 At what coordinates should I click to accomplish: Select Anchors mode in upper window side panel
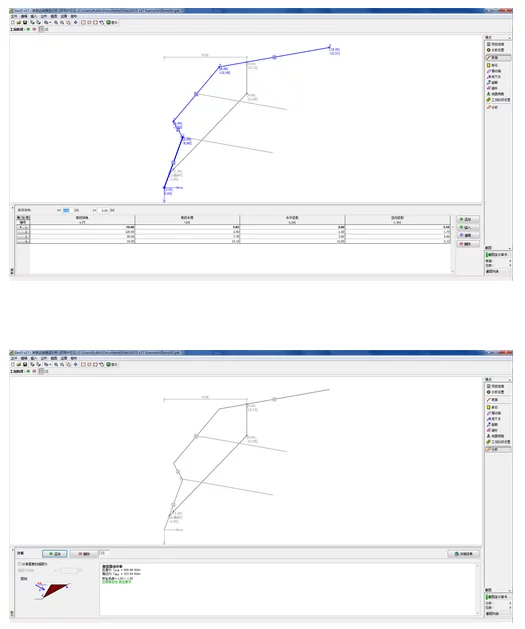click(497, 88)
